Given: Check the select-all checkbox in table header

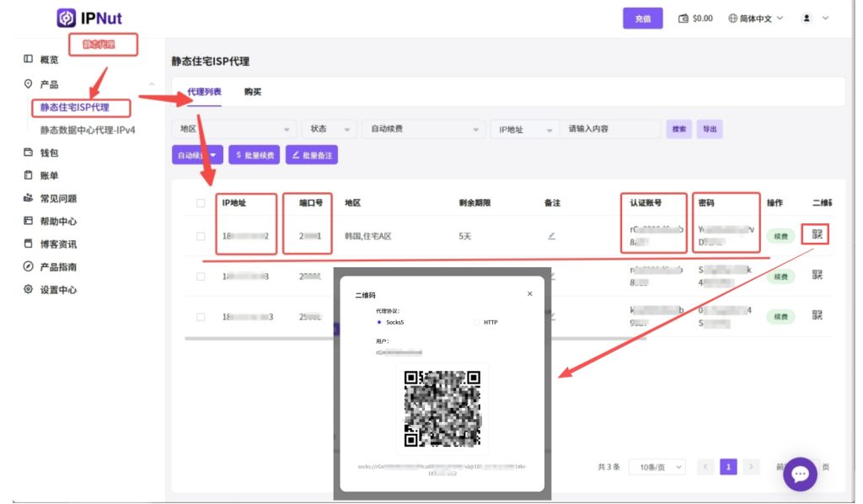Looking at the screenshot, I should [201, 203].
